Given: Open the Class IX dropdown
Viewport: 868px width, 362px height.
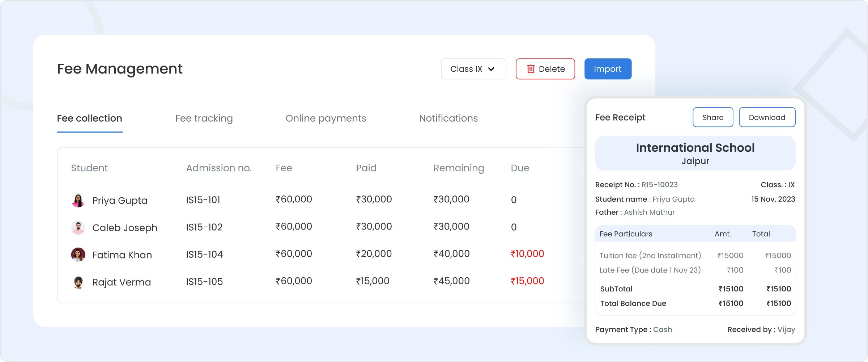Looking at the screenshot, I should [473, 69].
